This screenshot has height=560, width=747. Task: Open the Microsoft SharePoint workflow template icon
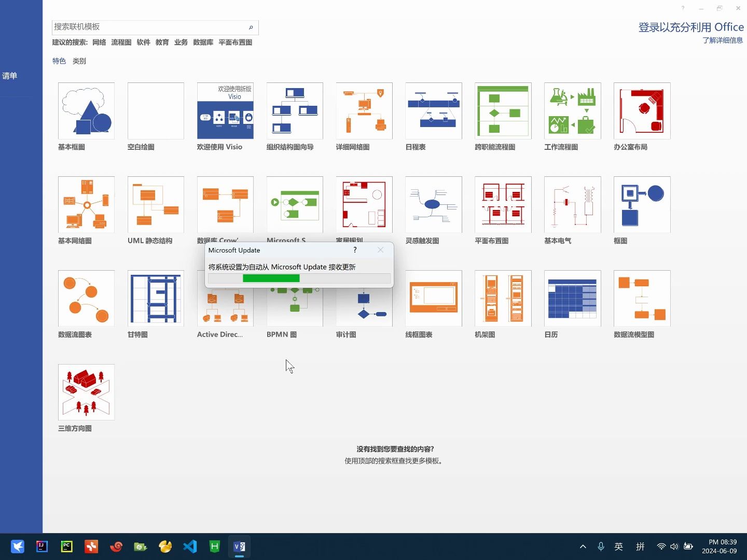pos(295,205)
